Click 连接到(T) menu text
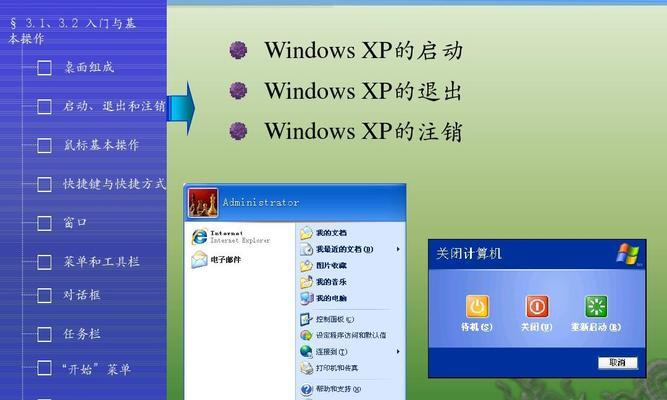 pos(331,352)
